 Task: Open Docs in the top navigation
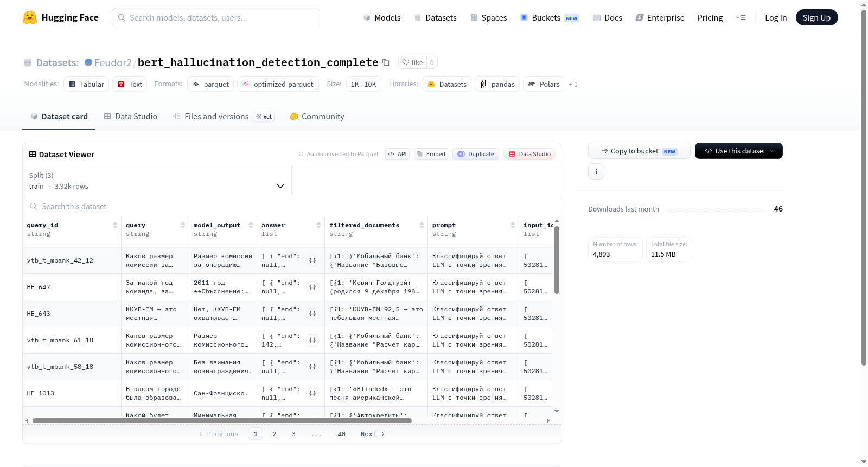coord(608,17)
